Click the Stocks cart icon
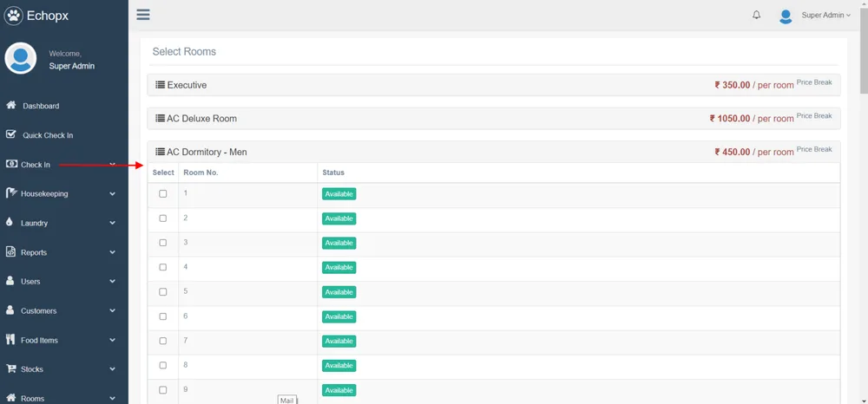868x404 pixels. [10, 368]
